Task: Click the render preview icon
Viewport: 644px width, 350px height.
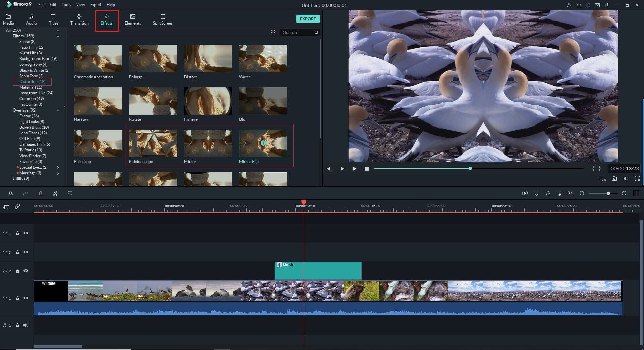Action: point(525,193)
